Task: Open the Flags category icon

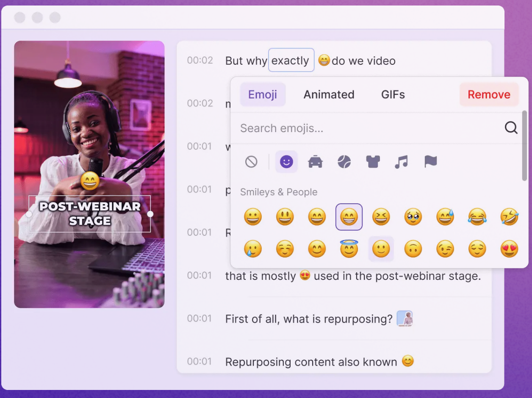Action: tap(430, 161)
